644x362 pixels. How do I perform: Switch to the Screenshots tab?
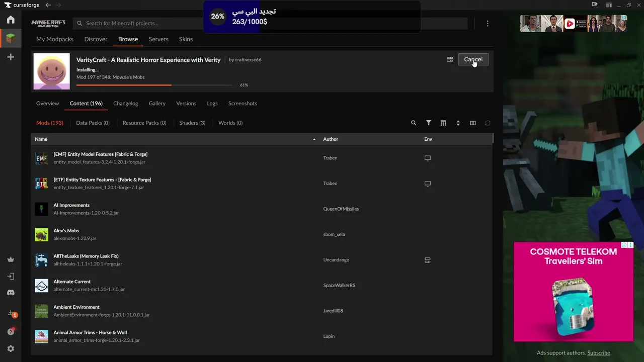pyautogui.click(x=243, y=103)
